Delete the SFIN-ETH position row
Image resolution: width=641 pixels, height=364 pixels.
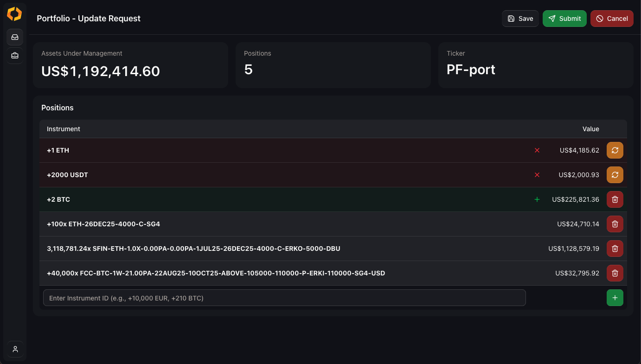click(x=615, y=249)
